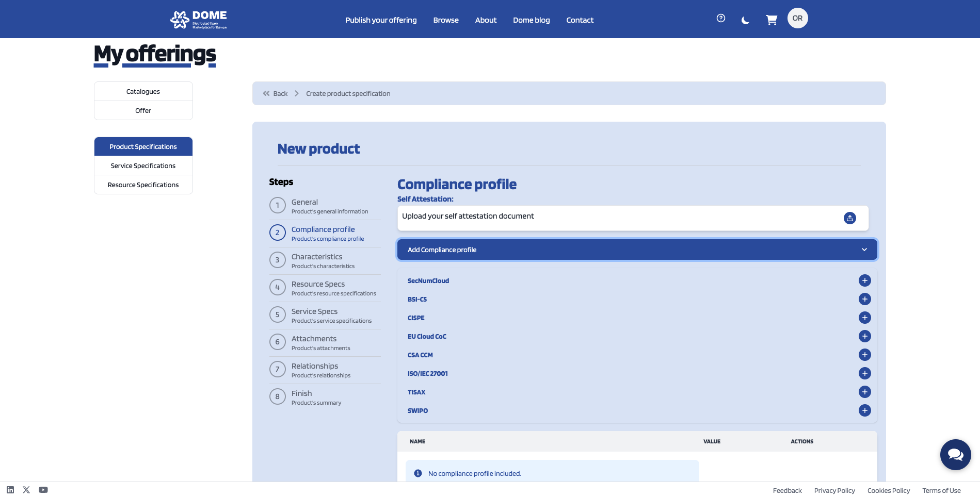Open the Browse menu item
Viewport: 980px width, 497px height.
[x=445, y=20]
